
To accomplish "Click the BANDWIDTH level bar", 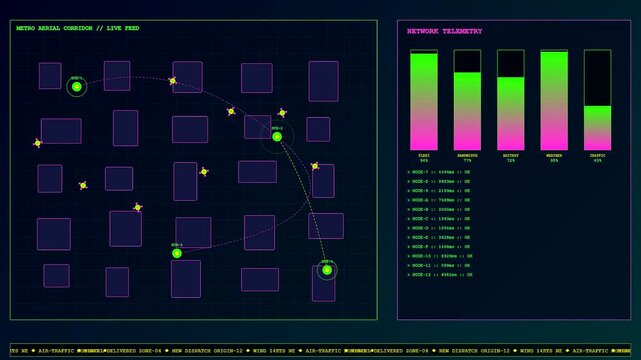I will coord(467,100).
